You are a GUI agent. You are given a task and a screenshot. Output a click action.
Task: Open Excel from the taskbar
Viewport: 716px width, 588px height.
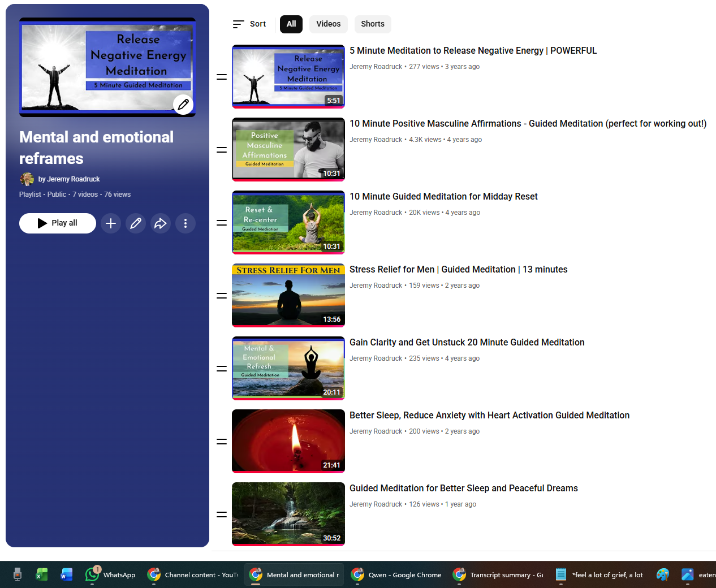(x=41, y=574)
